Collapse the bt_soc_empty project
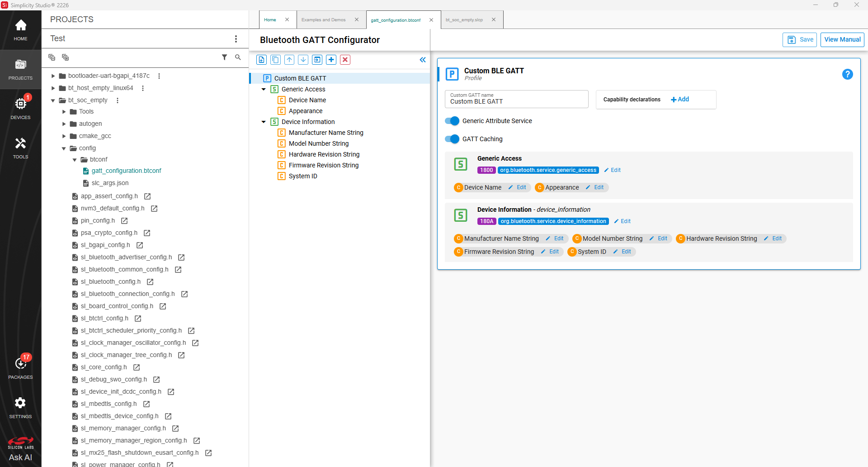 tap(53, 100)
